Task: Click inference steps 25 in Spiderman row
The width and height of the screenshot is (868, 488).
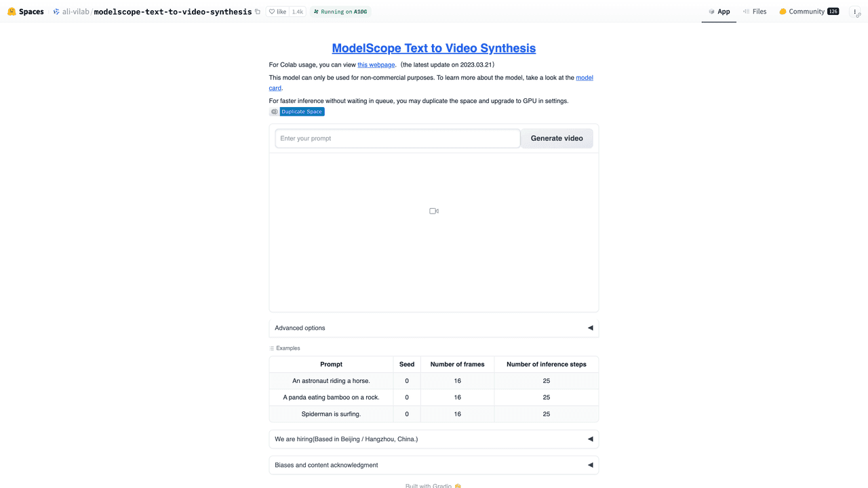Action: pyautogui.click(x=547, y=414)
